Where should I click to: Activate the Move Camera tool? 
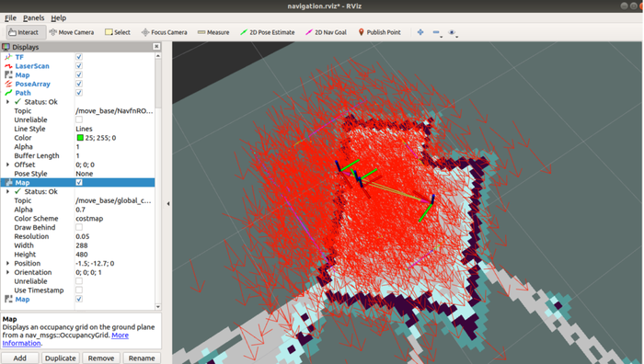click(x=72, y=32)
